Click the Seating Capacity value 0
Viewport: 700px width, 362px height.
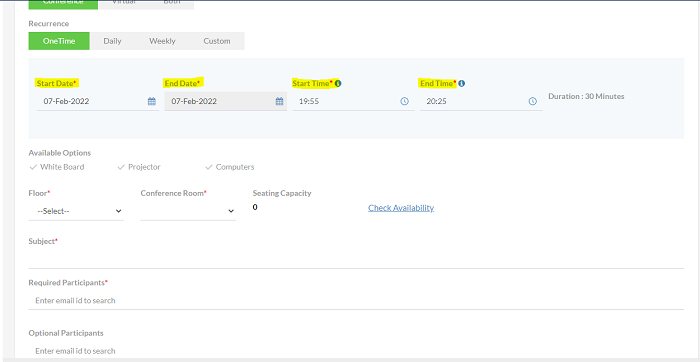255,207
